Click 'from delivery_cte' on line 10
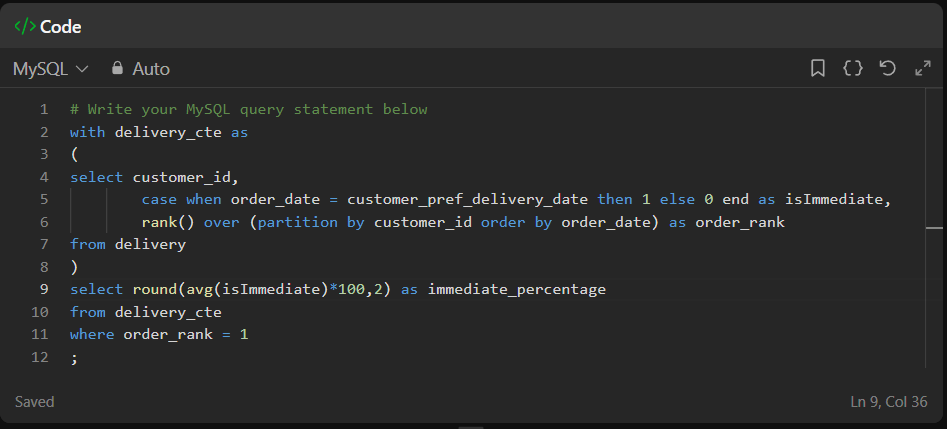Viewport: 947px width, 429px height. [x=146, y=312]
